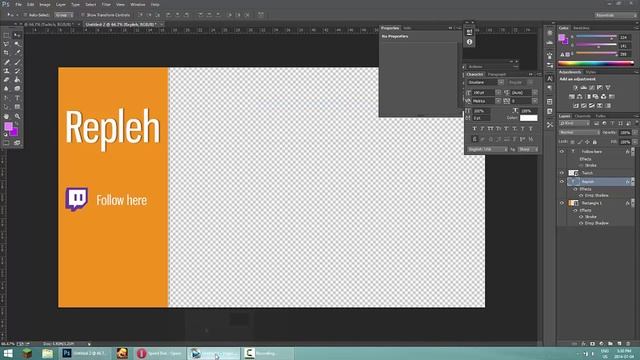Select the Quick Selection tool

click(x=17, y=44)
